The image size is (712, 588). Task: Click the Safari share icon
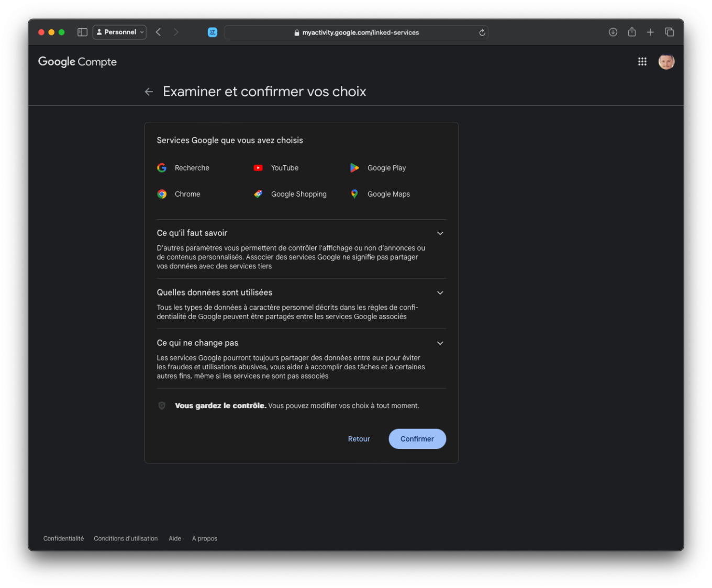click(x=632, y=32)
